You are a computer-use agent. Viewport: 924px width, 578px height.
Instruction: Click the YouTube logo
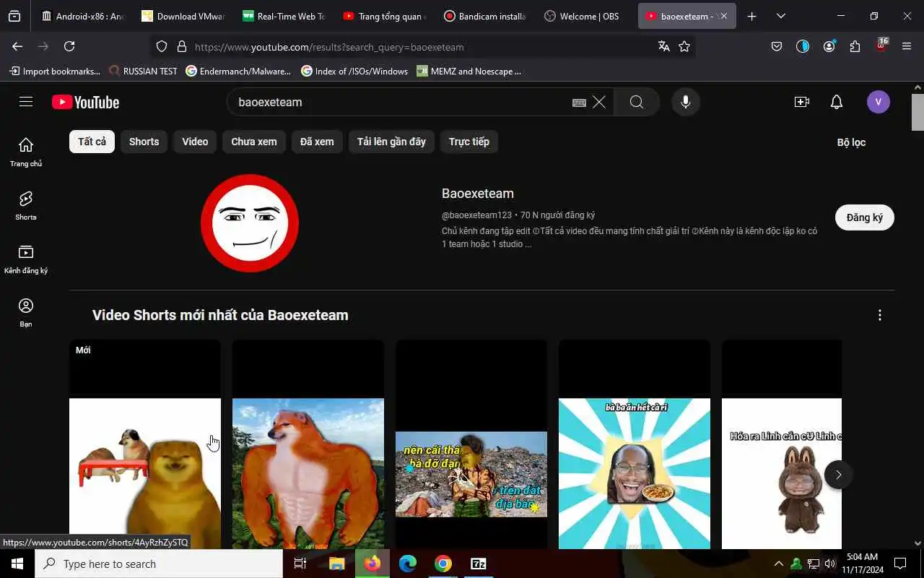click(85, 102)
